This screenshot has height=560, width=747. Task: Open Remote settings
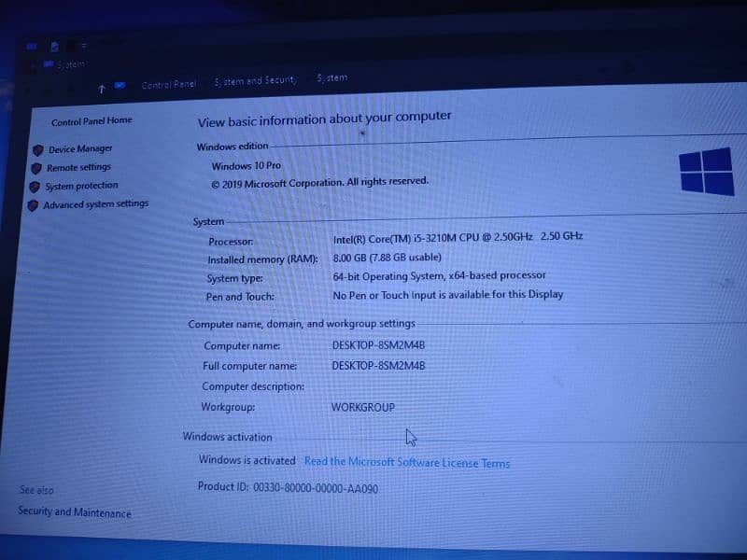tap(78, 168)
